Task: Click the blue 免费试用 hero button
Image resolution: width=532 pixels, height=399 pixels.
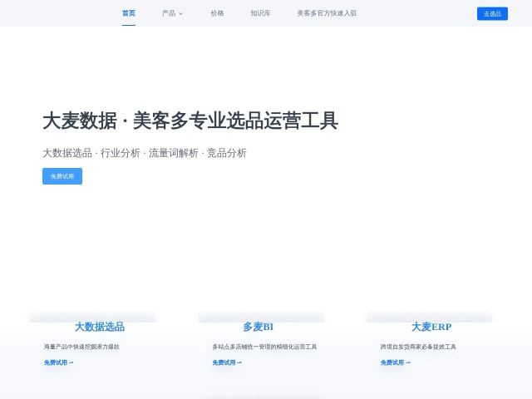Action: click(62, 176)
